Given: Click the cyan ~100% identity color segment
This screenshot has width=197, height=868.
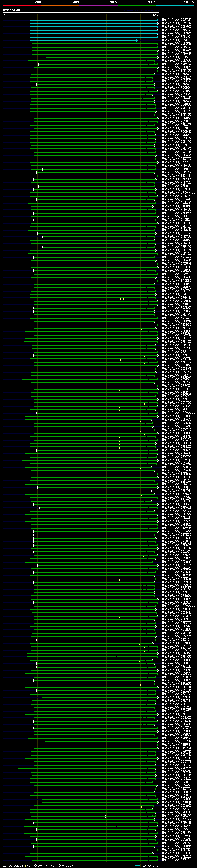Looking at the screenshot, I should (x=175, y=6).
